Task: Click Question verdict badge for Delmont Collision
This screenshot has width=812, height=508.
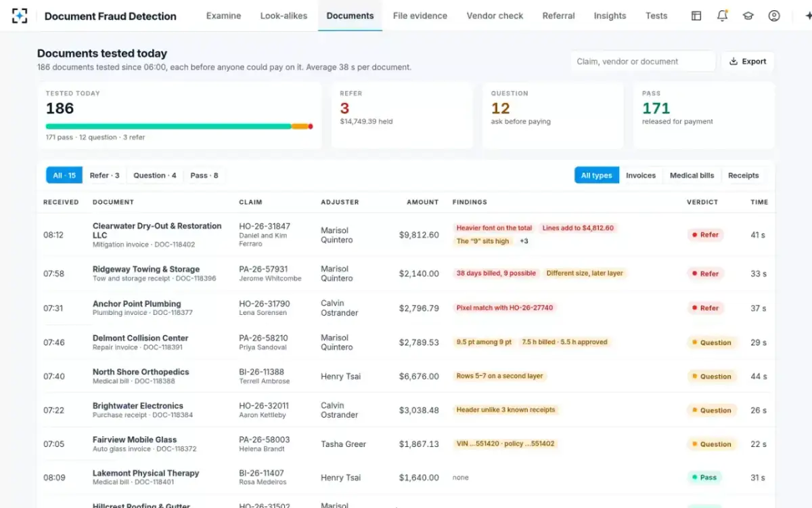Action: (x=711, y=342)
